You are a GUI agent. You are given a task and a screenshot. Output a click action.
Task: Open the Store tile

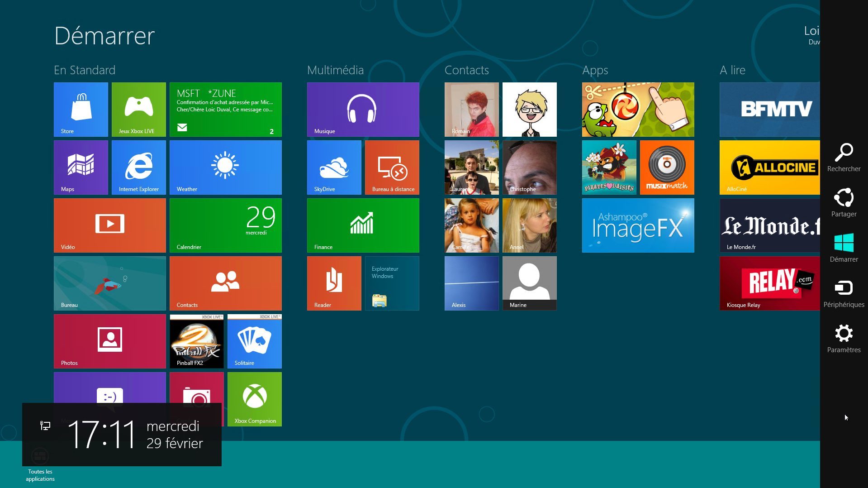(81, 109)
